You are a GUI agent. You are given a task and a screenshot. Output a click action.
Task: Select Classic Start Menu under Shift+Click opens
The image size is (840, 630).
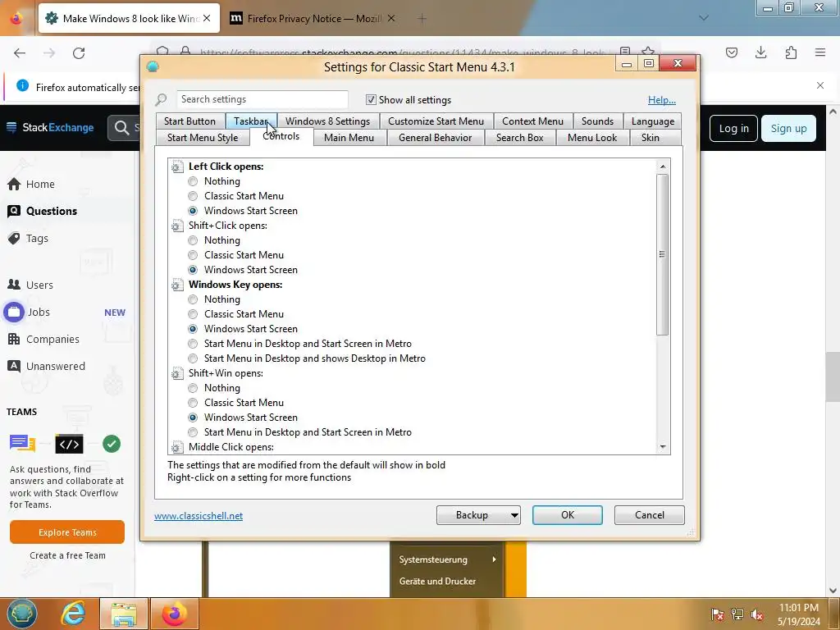193,256
